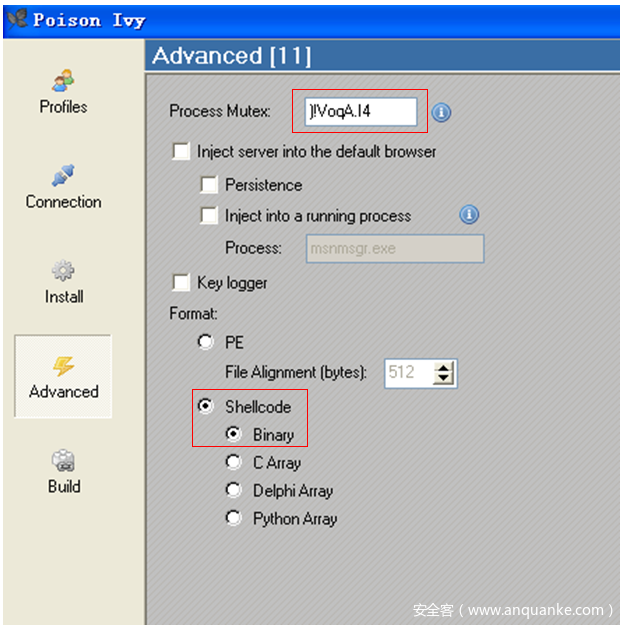Select C Array output format
Screen dimensions: 629x629
tap(234, 463)
